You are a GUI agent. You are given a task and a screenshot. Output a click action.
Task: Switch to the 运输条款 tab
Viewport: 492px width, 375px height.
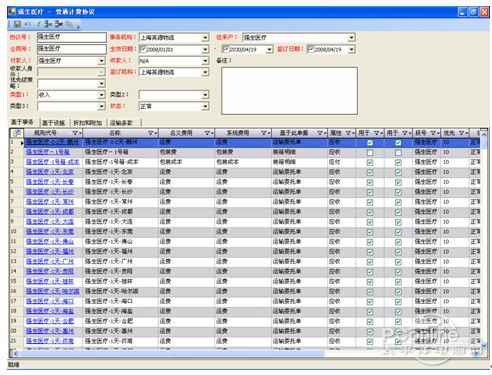[122, 123]
